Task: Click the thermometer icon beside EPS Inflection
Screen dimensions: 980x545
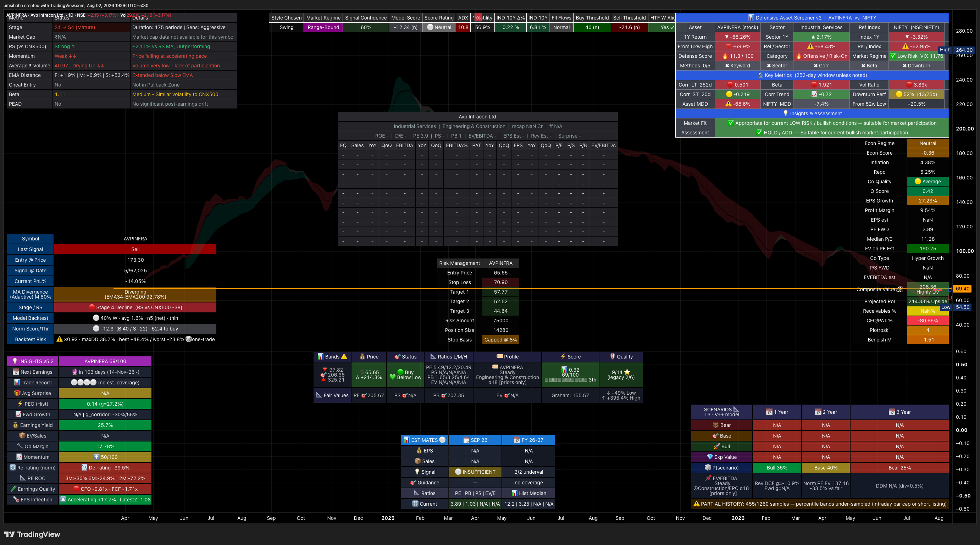Action: pyautogui.click(x=16, y=499)
